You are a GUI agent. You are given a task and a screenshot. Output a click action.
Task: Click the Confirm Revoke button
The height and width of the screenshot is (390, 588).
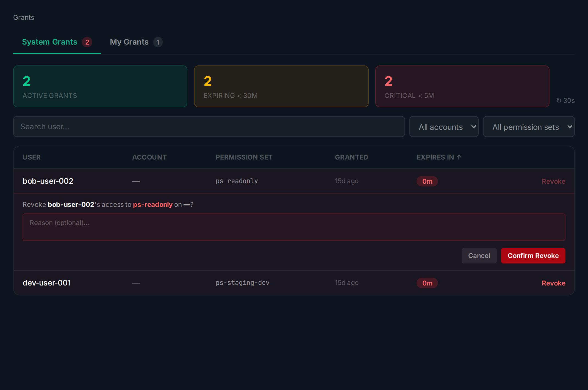tap(533, 256)
